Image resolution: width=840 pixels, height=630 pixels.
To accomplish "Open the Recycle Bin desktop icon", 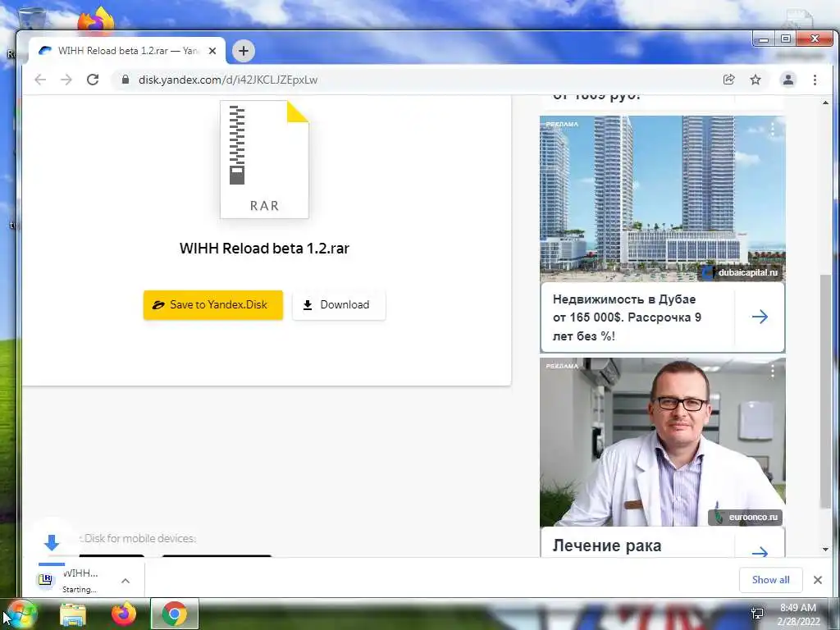I will click(32, 18).
